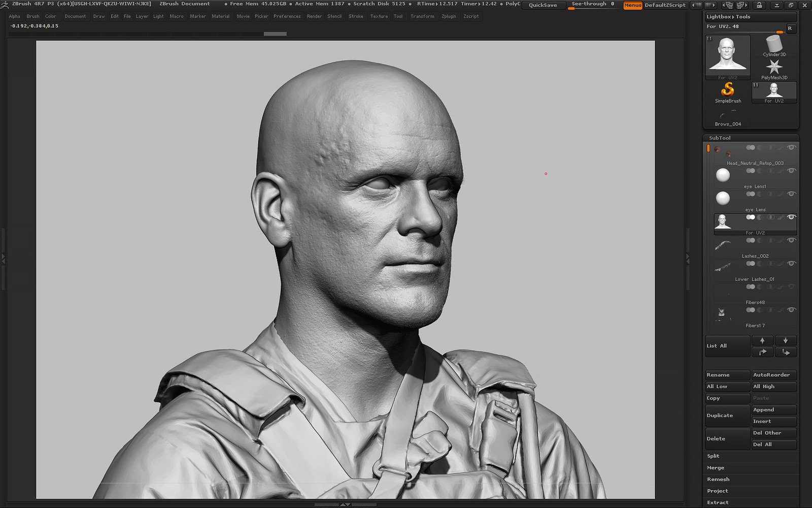This screenshot has height=508, width=812.
Task: Choose the SimpleBrush tool icon
Action: pyautogui.click(x=728, y=90)
